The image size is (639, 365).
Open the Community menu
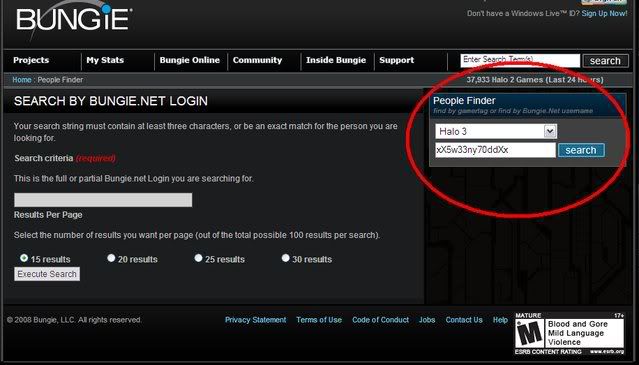pyautogui.click(x=257, y=60)
